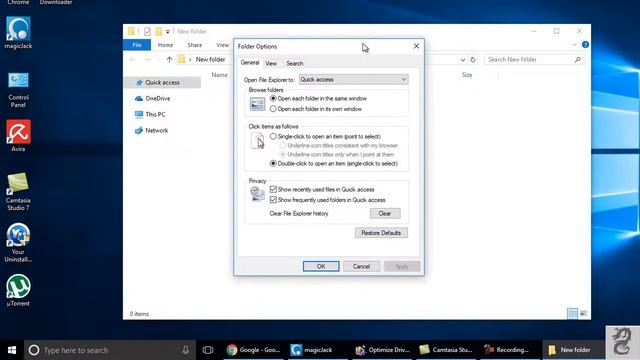This screenshot has width=640, height=360.
Task: Open Camtasia Studio 7 desktop shortcut
Action: 18,191
